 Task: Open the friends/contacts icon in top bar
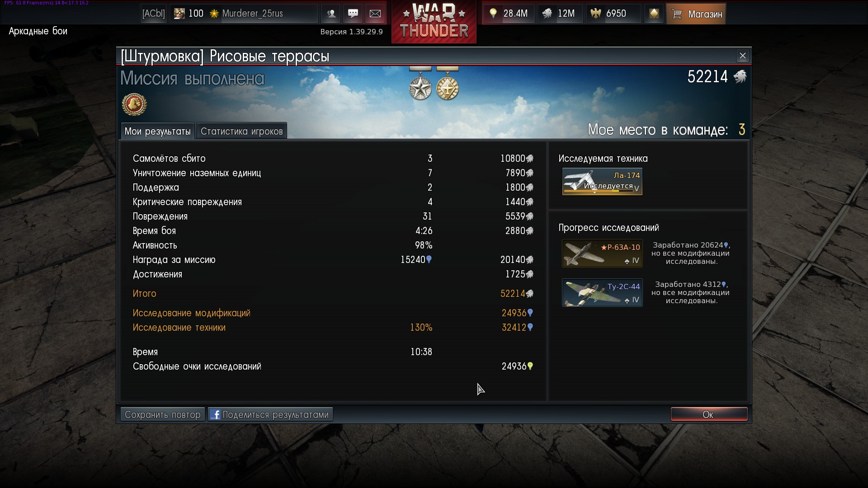point(331,14)
